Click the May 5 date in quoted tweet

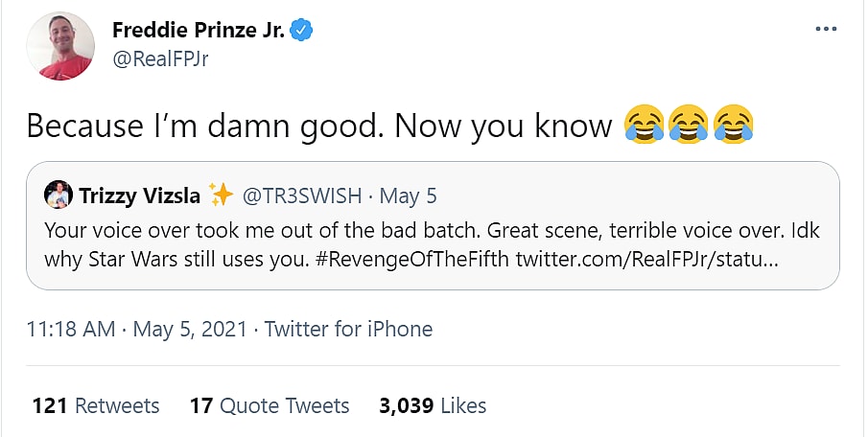click(409, 196)
